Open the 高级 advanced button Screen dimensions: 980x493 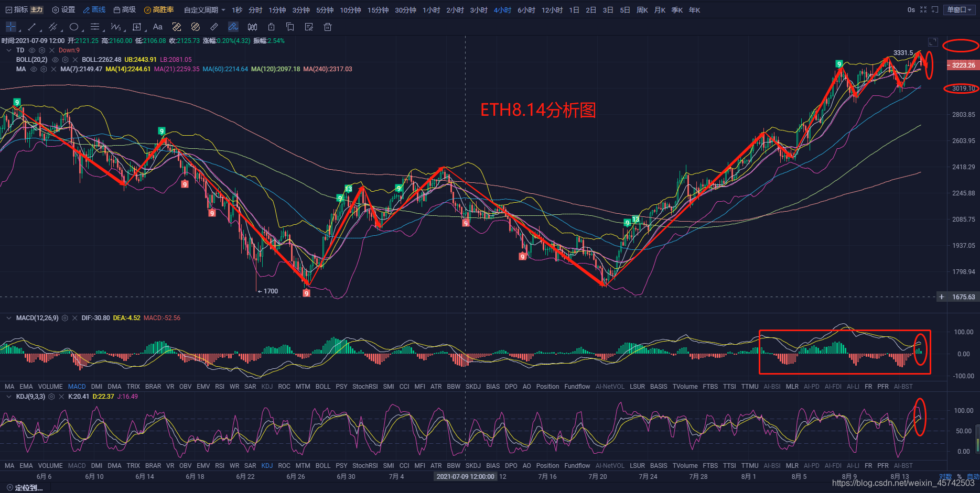tap(125, 10)
